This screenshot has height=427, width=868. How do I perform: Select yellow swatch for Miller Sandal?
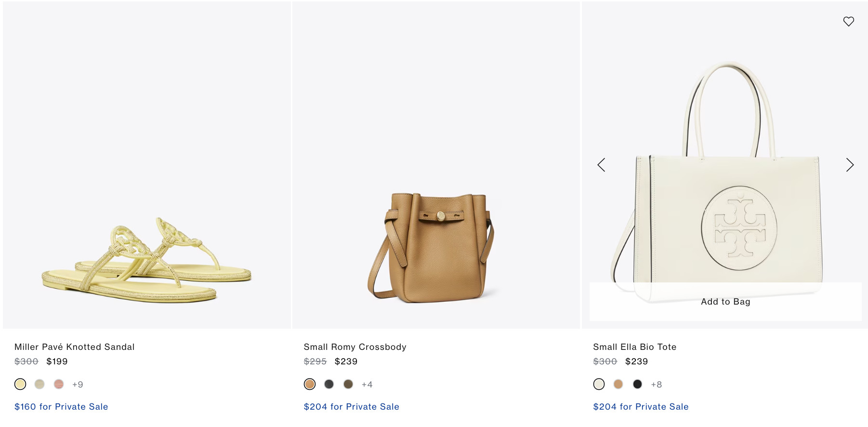click(x=20, y=384)
